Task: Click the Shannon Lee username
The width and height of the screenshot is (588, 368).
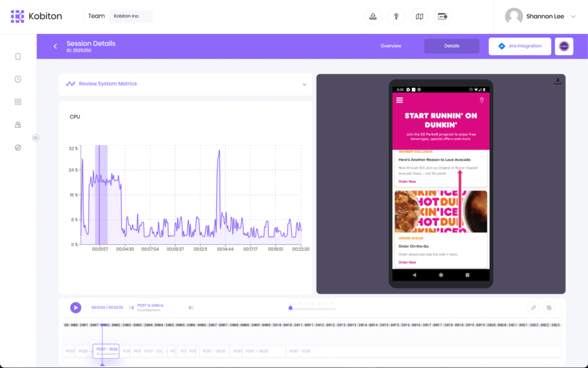Action: (545, 17)
